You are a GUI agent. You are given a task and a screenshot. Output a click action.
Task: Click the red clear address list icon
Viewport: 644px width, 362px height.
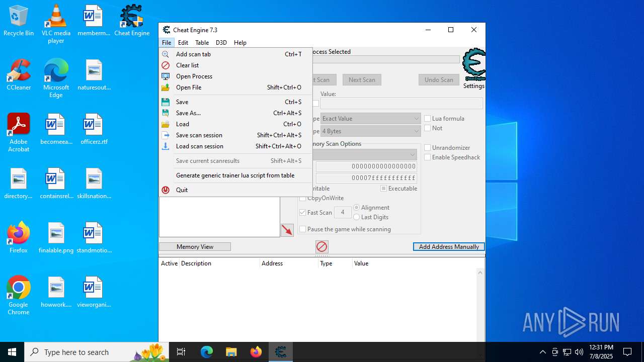pyautogui.click(x=322, y=246)
